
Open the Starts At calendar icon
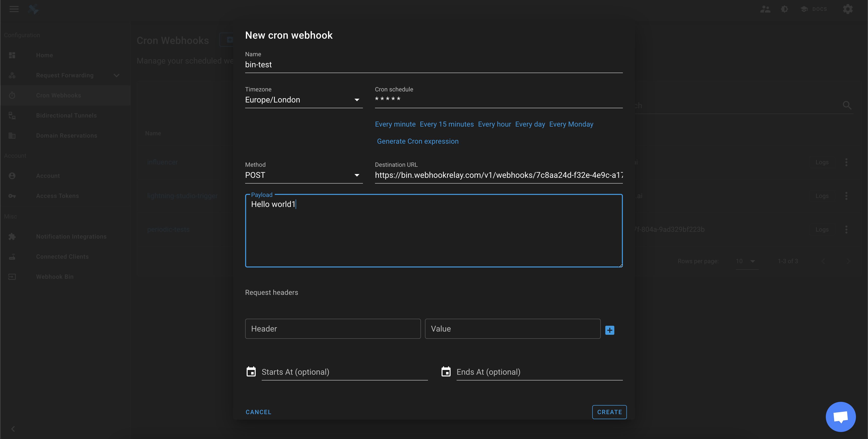tap(251, 372)
